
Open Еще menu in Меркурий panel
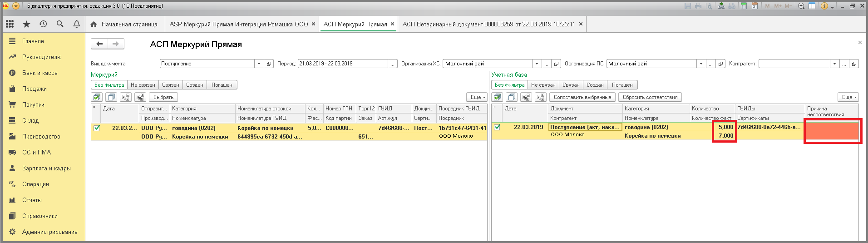click(477, 97)
